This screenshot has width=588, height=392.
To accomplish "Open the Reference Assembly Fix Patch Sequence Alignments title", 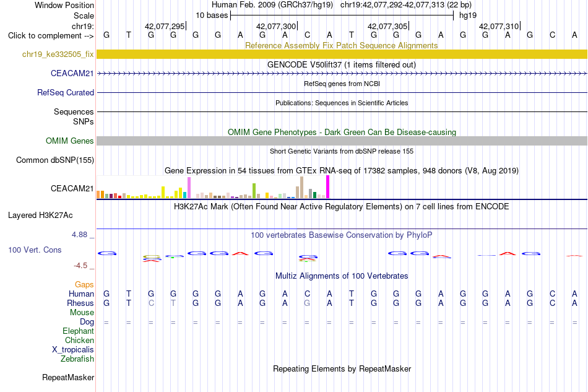I will pyautogui.click(x=342, y=45).
